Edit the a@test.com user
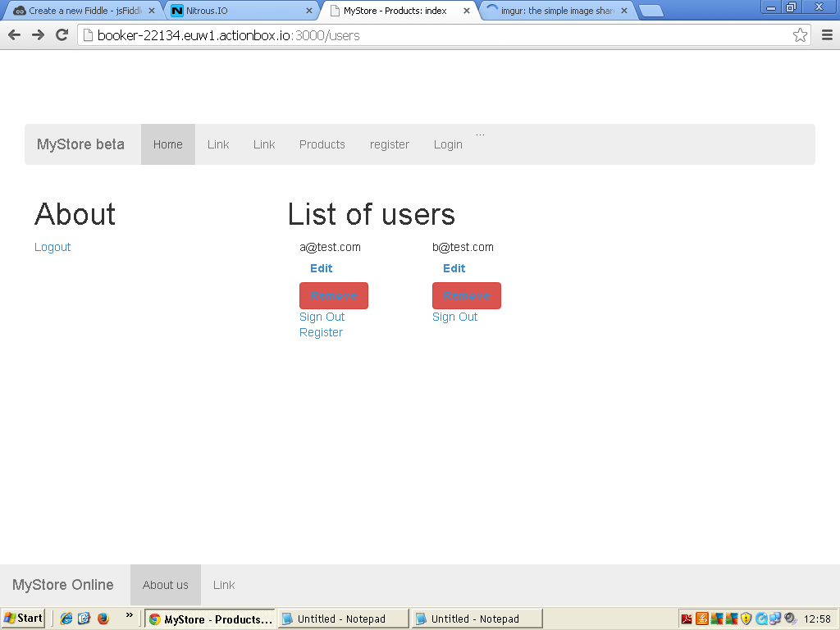The image size is (840, 630). point(322,268)
